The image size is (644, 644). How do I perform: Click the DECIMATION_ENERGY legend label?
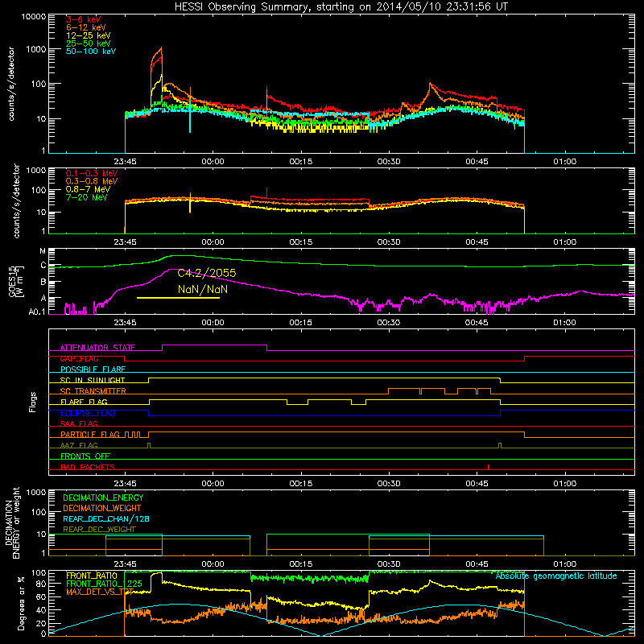(x=103, y=497)
